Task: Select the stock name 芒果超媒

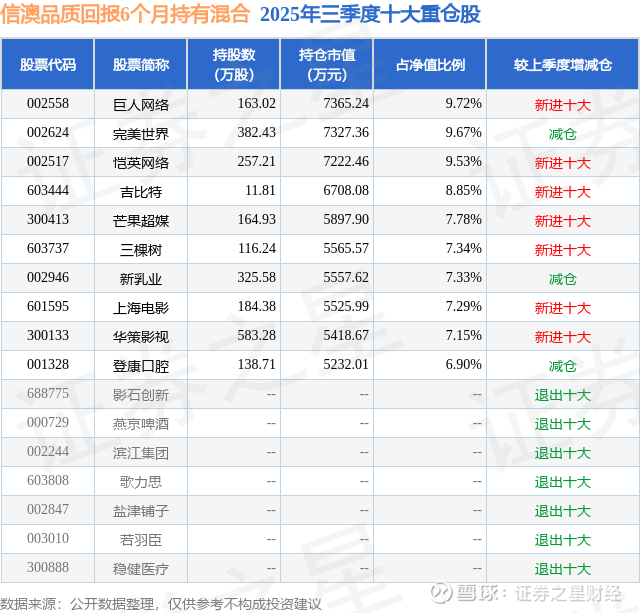Action: [141, 221]
